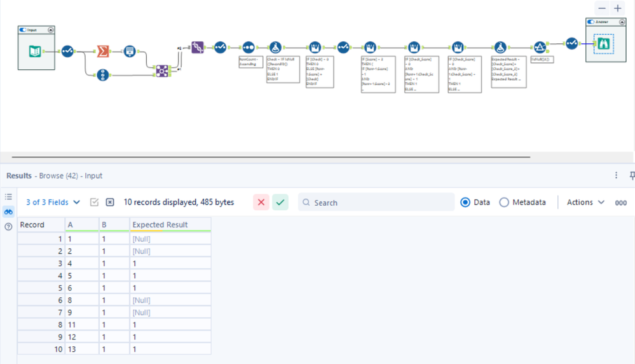Select the Filter tool annotated IsNull([A])

coord(540,48)
